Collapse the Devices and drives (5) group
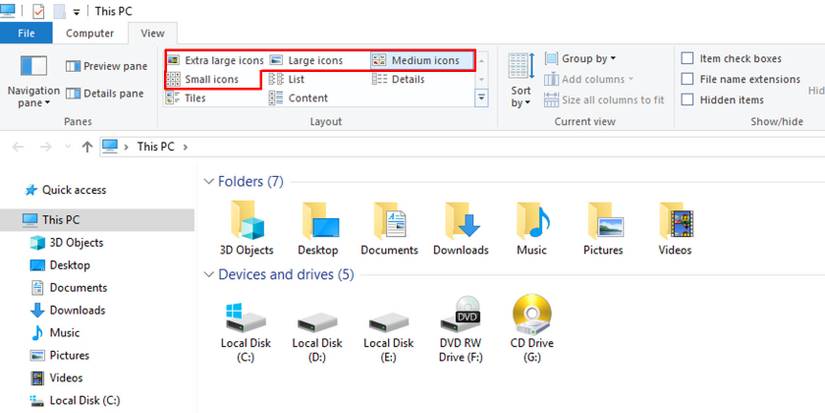 (209, 275)
